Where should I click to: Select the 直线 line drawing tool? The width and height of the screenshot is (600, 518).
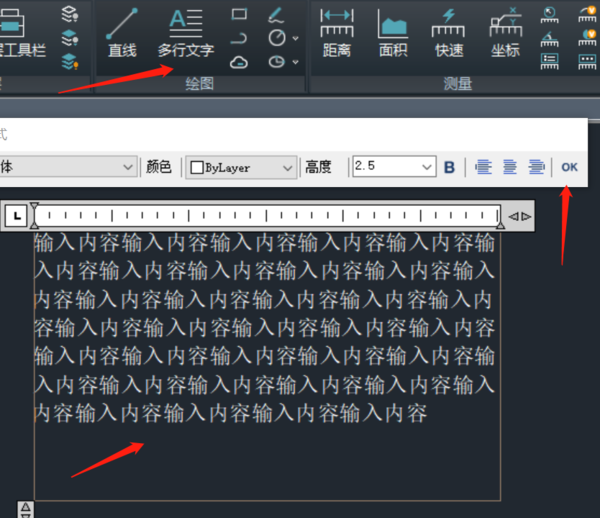(x=122, y=33)
